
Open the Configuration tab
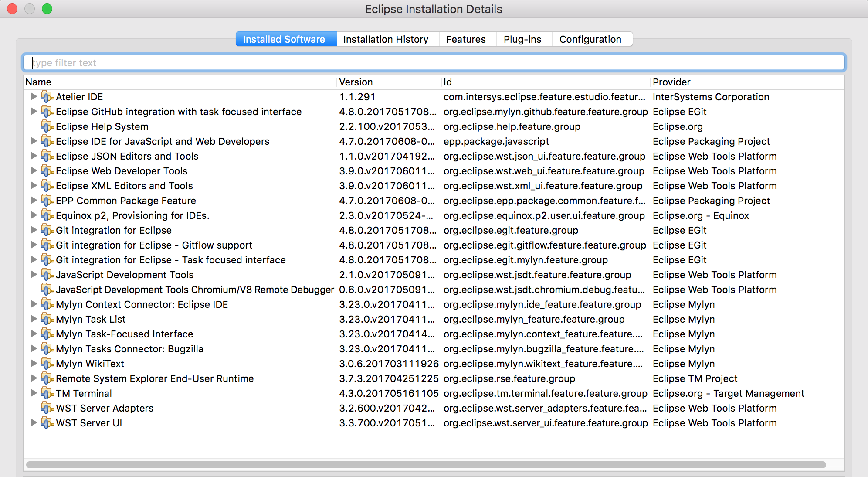[590, 39]
